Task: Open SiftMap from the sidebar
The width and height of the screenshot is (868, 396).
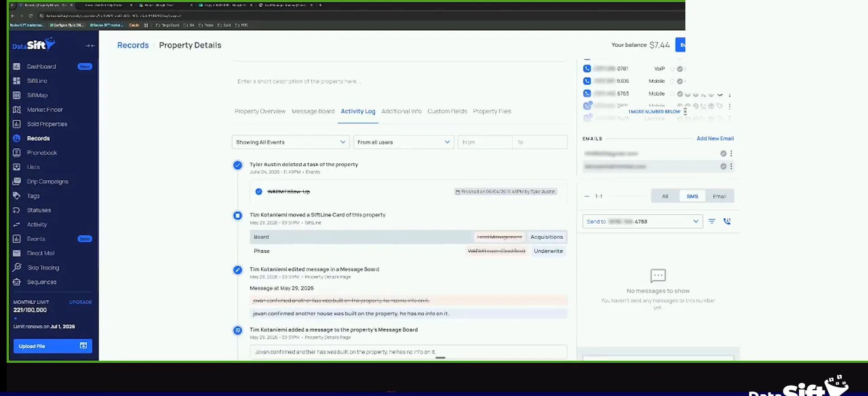Action: click(x=37, y=95)
